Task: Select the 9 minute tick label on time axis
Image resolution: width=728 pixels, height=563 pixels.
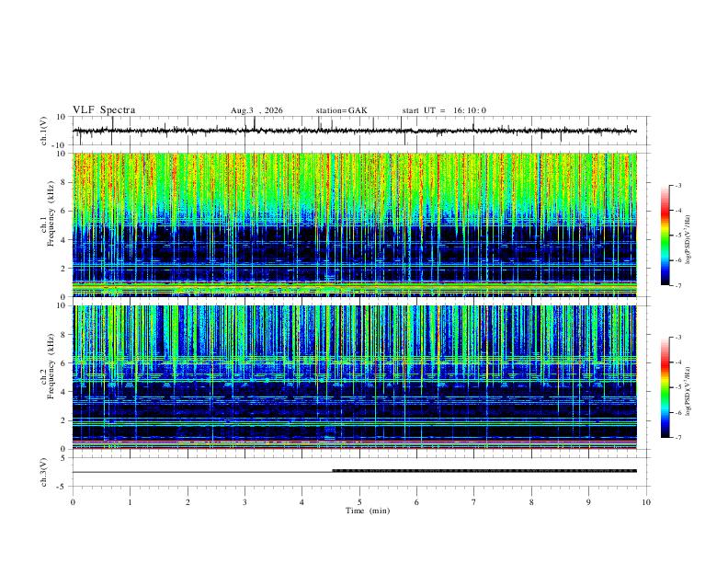Action: click(588, 502)
